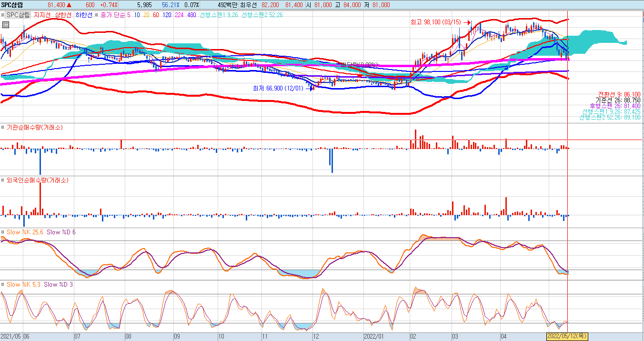The width and height of the screenshot is (644, 341).
Task: Click the 20-day moving average legend number
Action: [x=146, y=15]
